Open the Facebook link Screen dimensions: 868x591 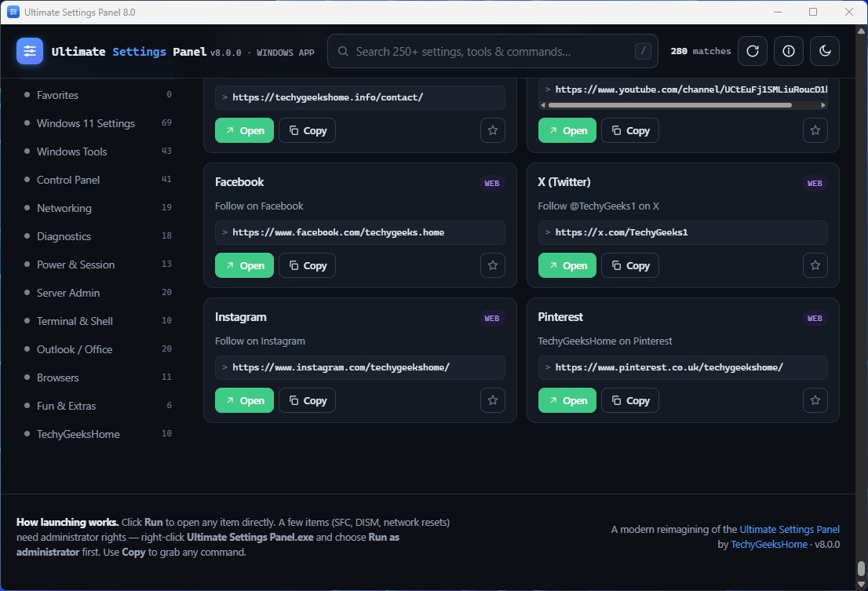click(x=244, y=265)
